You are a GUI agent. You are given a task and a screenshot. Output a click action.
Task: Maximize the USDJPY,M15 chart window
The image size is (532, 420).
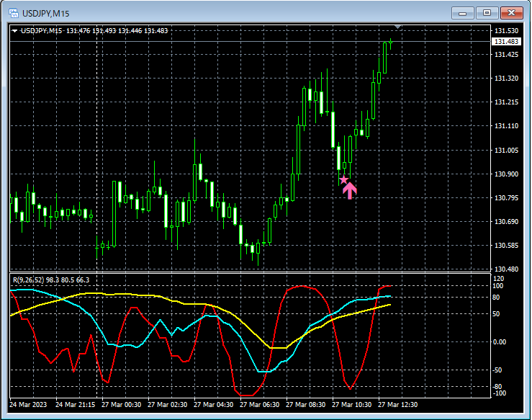pyautogui.click(x=487, y=13)
